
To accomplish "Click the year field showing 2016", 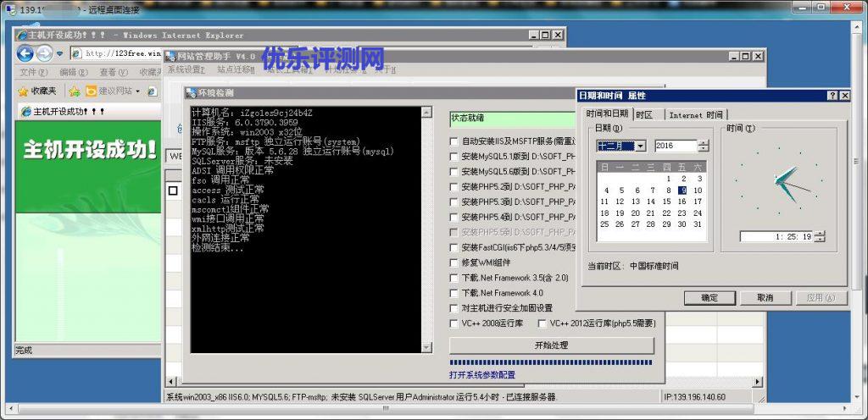I will point(675,146).
